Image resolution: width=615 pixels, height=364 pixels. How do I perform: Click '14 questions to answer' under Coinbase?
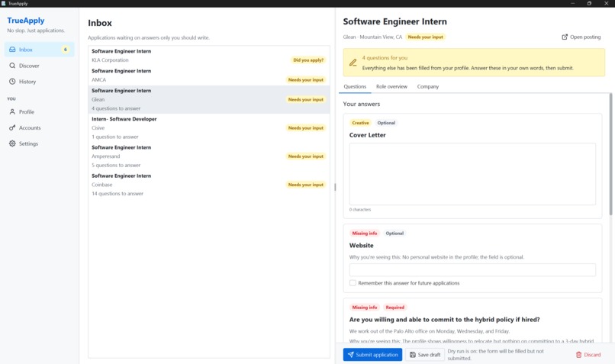(118, 193)
